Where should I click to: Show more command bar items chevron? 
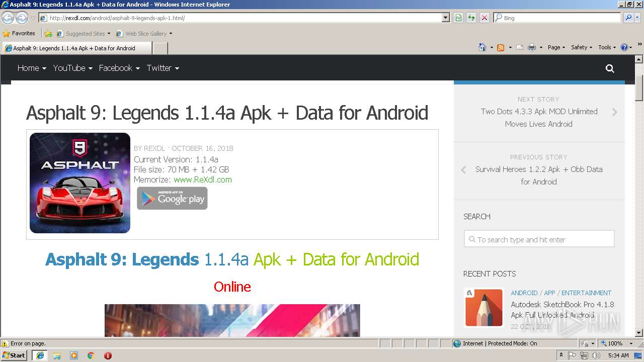coord(640,45)
